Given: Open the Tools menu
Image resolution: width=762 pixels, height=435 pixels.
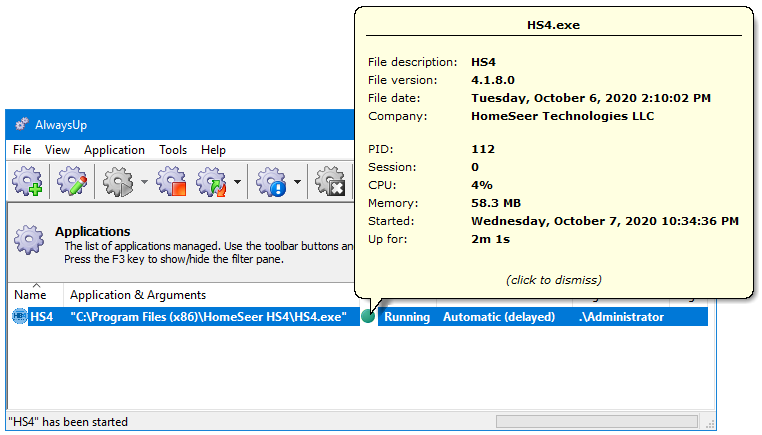Looking at the screenshot, I should (x=173, y=150).
